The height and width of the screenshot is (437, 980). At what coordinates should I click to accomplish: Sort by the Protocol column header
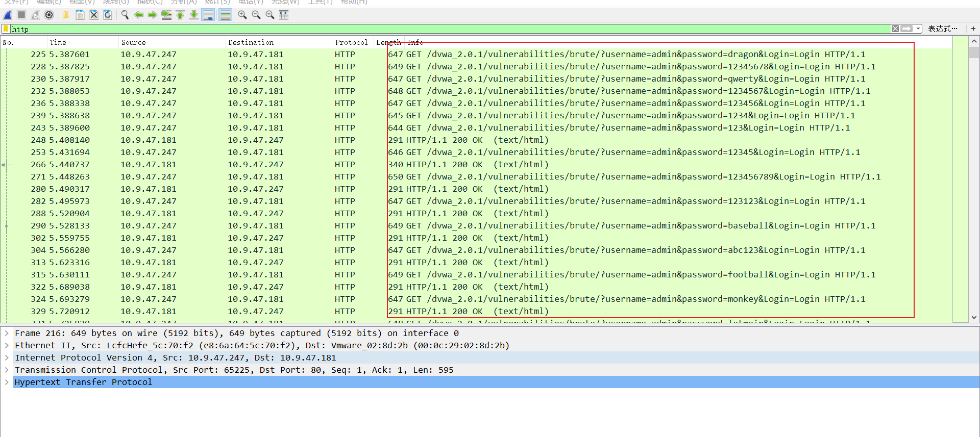click(353, 42)
